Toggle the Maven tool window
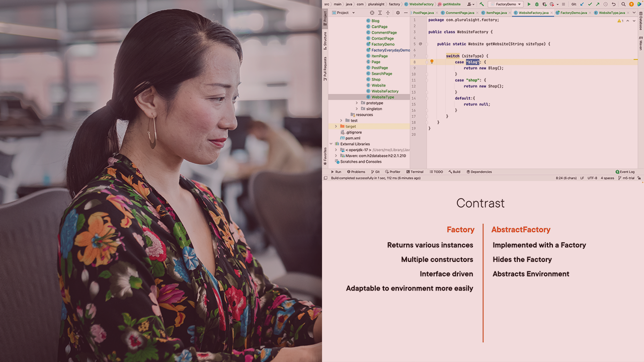This screenshot has width=644, height=362. (x=640, y=44)
